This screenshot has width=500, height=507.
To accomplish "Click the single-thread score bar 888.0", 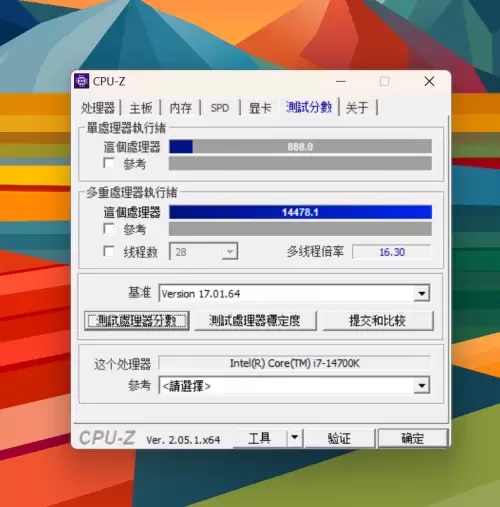I will tap(300, 147).
